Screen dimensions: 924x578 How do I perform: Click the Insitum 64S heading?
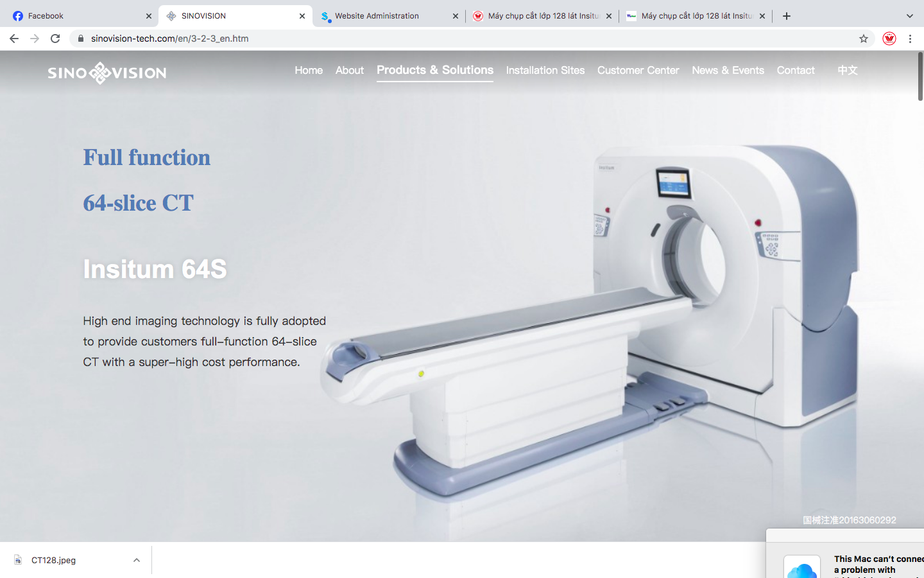pos(155,269)
